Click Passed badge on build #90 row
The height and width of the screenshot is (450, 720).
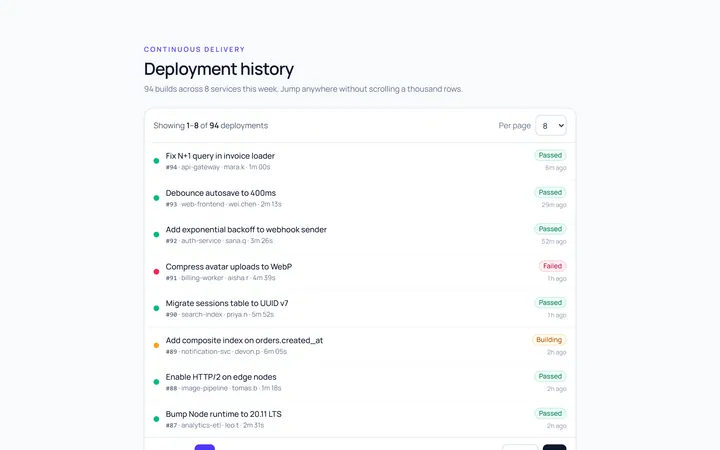tap(550, 303)
